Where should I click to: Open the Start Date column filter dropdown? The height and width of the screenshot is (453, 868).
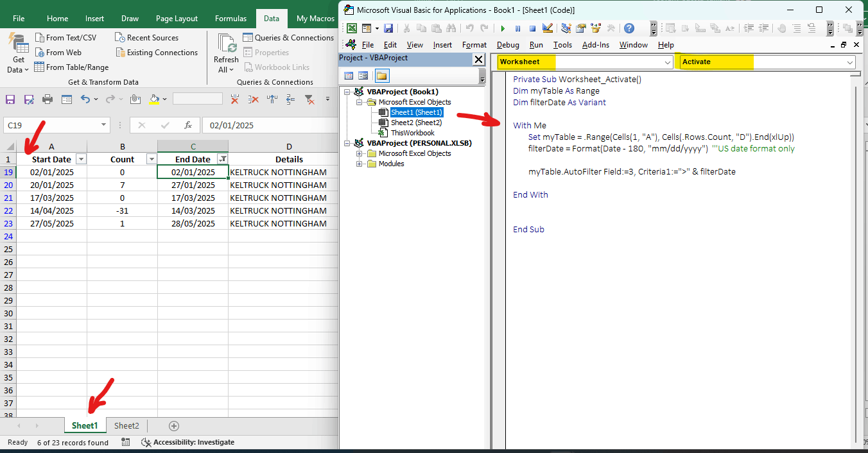point(81,159)
